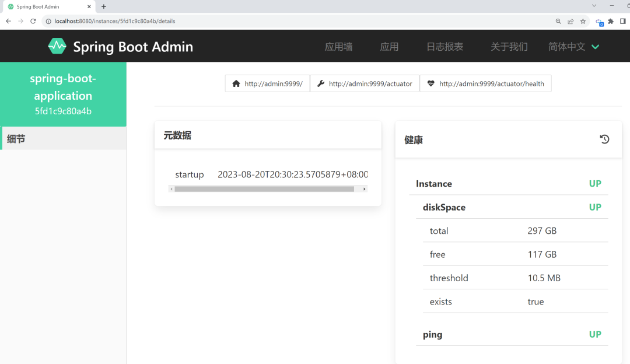Screen dimensions: 630x364
Task: Click the 元数据 card heading
Action: (177, 135)
